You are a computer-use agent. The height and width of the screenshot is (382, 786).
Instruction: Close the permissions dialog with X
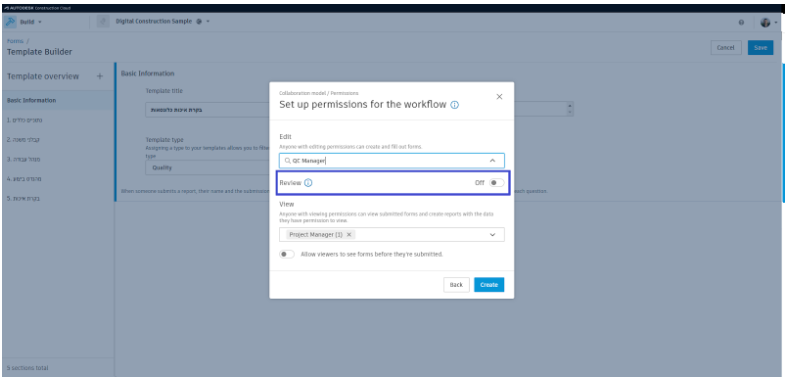pyautogui.click(x=499, y=97)
